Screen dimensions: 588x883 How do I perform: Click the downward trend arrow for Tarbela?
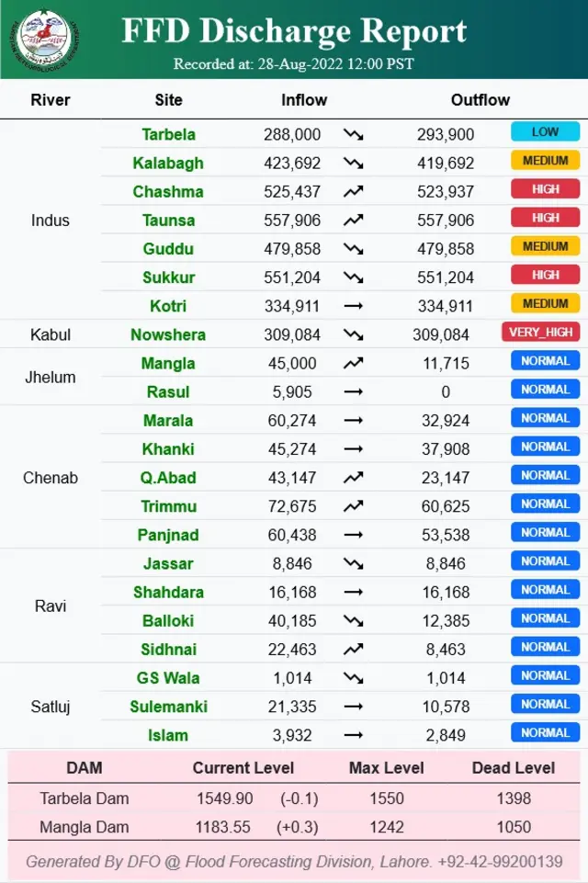coord(353,134)
